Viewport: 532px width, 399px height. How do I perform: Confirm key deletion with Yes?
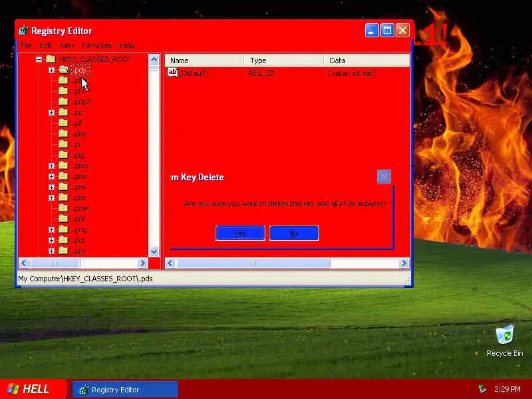pyautogui.click(x=240, y=233)
